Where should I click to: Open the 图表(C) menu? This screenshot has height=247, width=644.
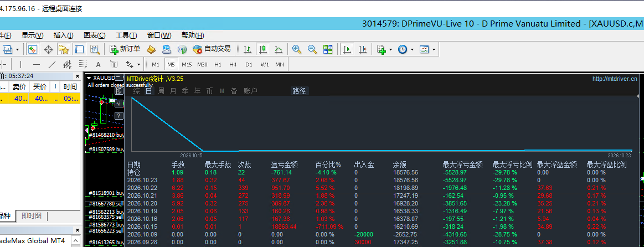95,35
